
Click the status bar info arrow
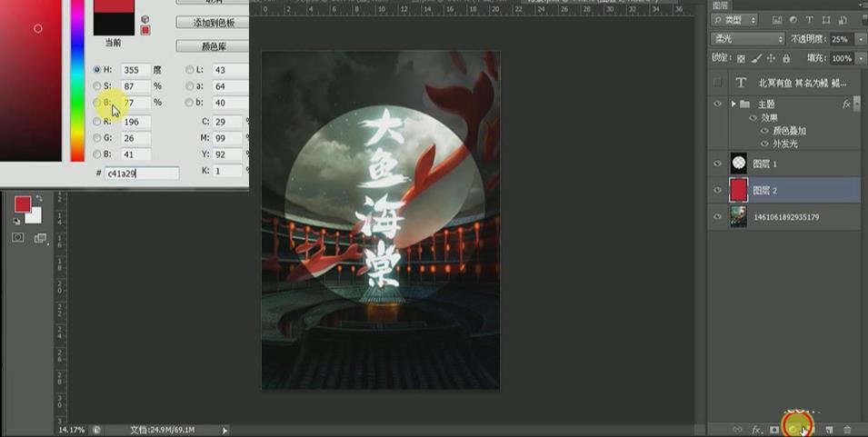pyautogui.click(x=224, y=430)
